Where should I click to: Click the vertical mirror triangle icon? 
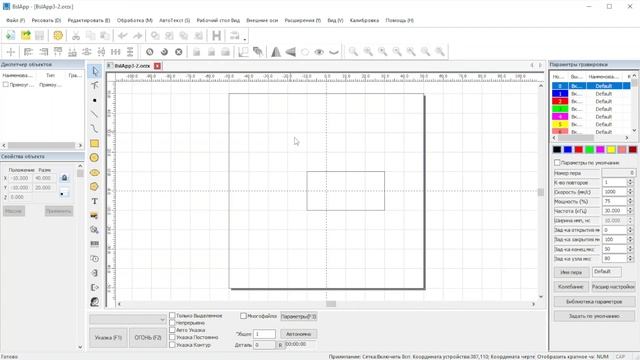point(276,52)
